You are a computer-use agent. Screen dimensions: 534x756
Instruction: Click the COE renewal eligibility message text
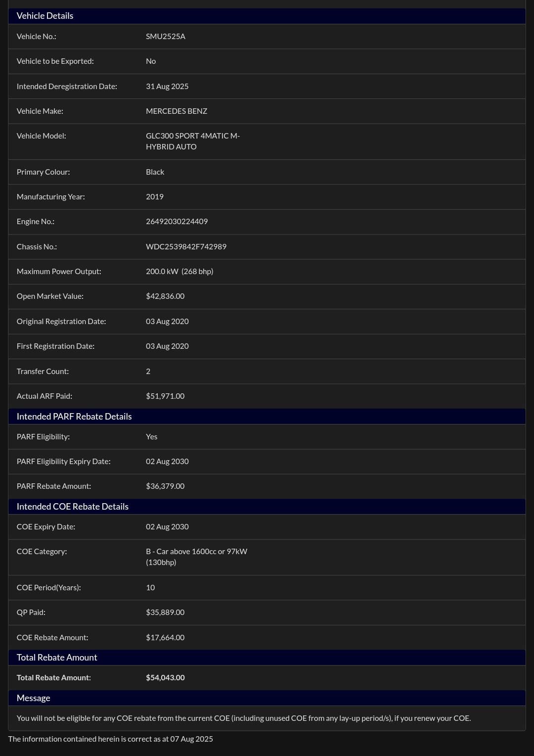click(x=243, y=718)
